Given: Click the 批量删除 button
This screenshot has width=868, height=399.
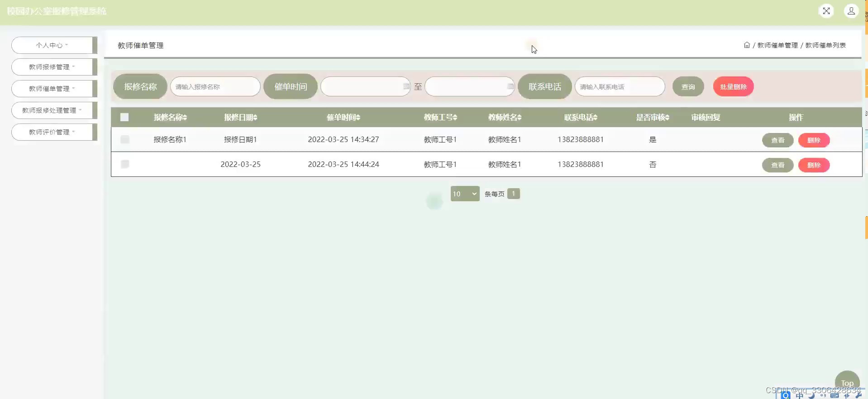Looking at the screenshot, I should 733,87.
